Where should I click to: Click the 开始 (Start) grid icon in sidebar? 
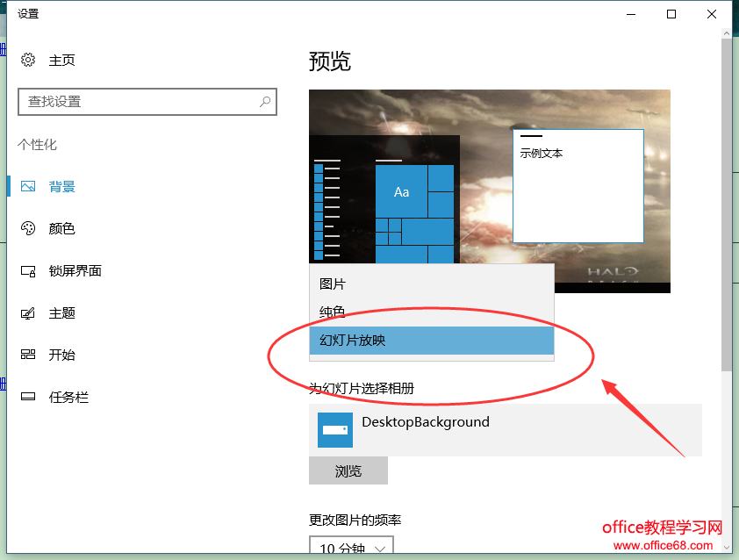click(x=30, y=355)
